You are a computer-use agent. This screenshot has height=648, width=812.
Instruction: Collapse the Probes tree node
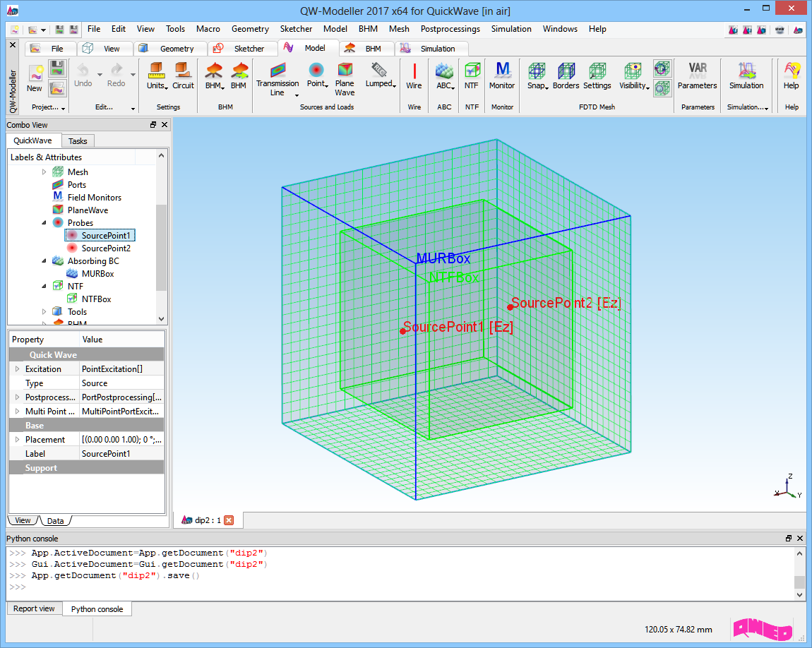tap(44, 222)
